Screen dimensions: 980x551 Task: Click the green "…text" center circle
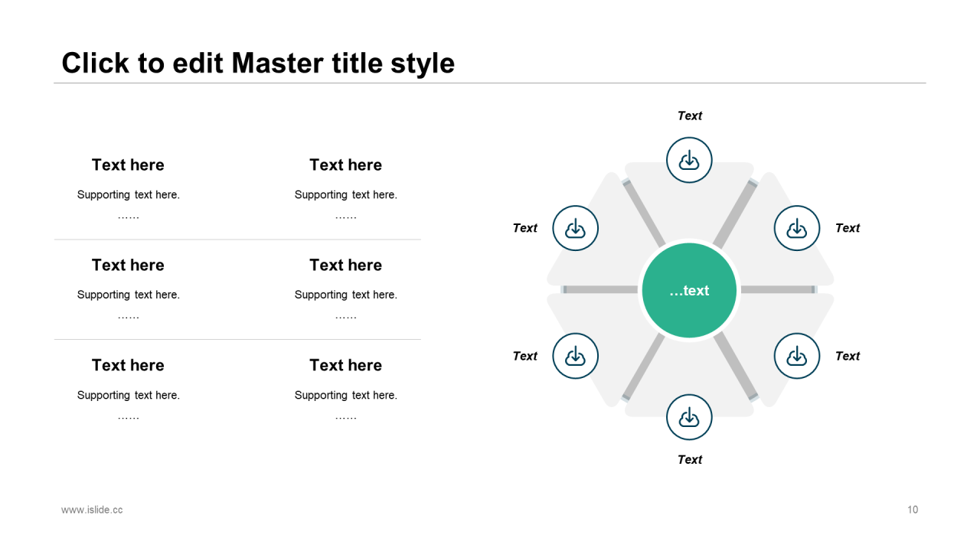click(689, 290)
